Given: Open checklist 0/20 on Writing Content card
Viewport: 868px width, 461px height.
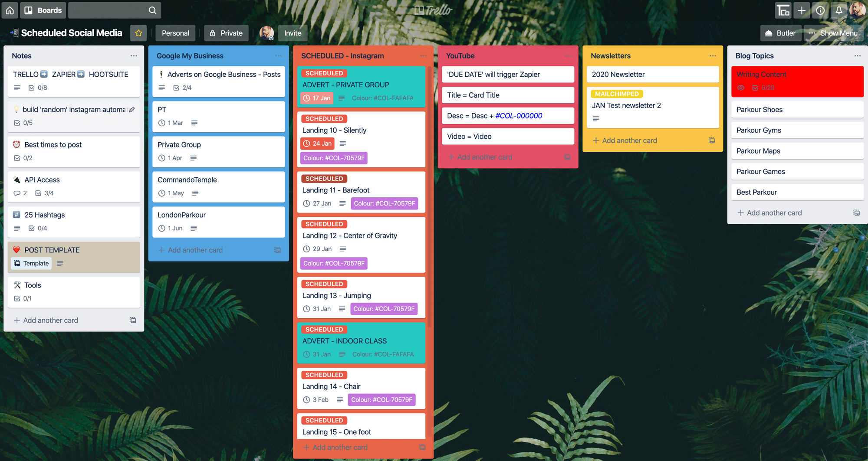Looking at the screenshot, I should tap(763, 88).
